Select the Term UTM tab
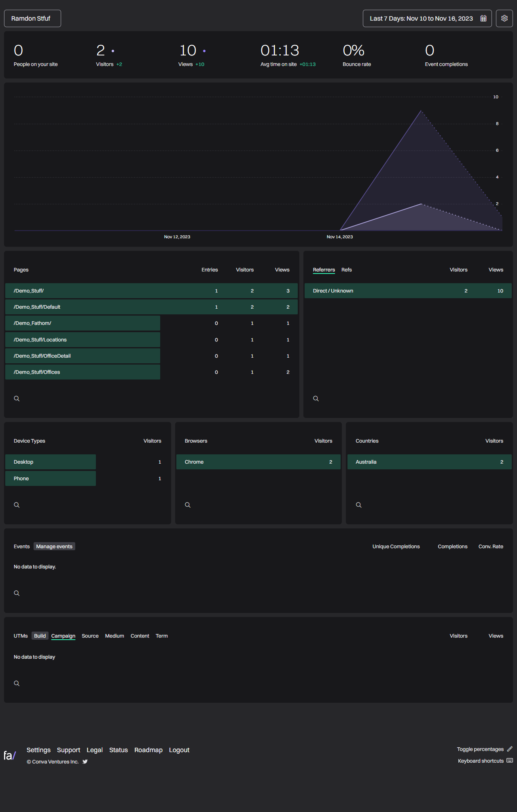517x812 pixels. pos(161,636)
